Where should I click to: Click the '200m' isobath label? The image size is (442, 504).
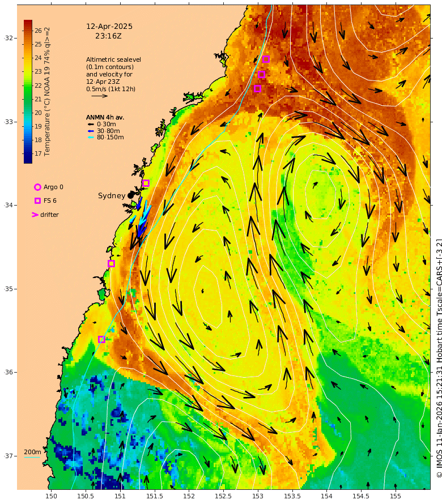(32, 452)
